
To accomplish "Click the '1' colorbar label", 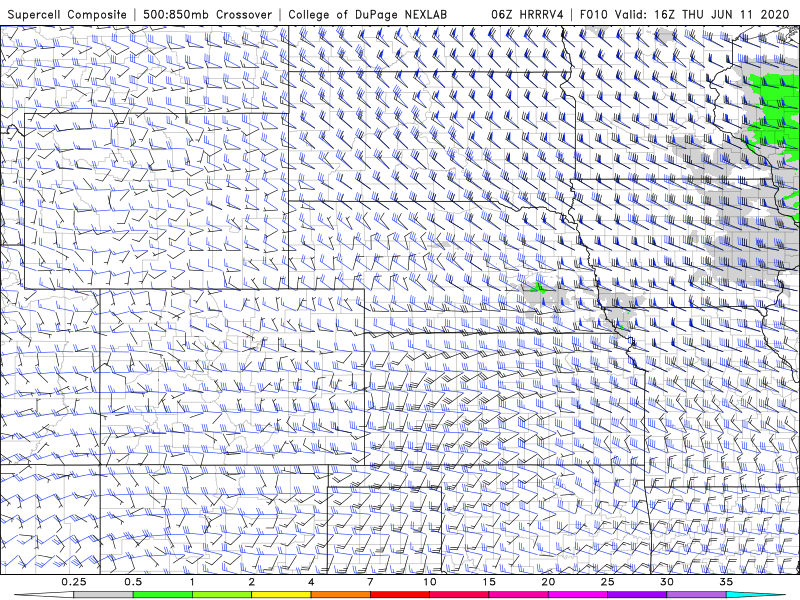I will (x=192, y=582).
